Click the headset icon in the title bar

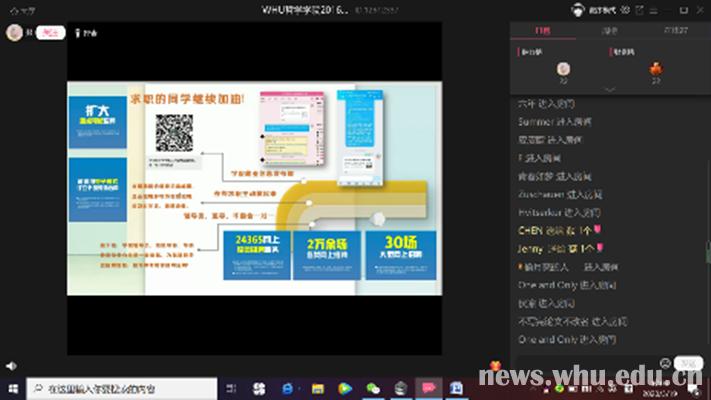tap(576, 8)
